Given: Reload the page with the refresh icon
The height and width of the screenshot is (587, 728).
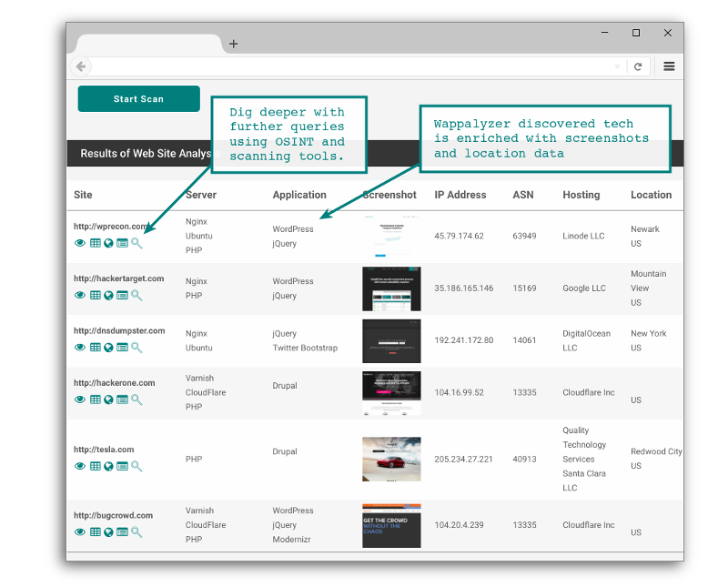Looking at the screenshot, I should pyautogui.click(x=638, y=66).
